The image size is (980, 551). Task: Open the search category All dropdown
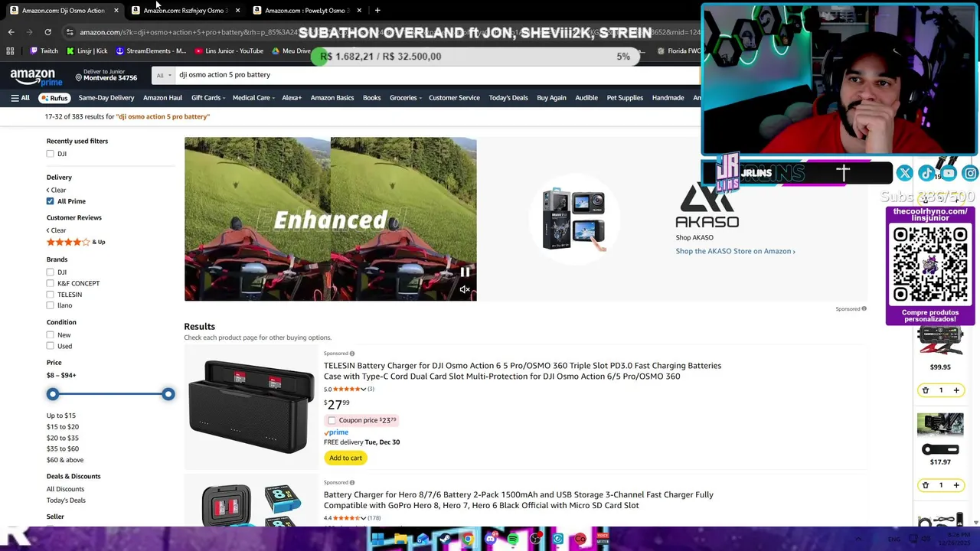163,75
